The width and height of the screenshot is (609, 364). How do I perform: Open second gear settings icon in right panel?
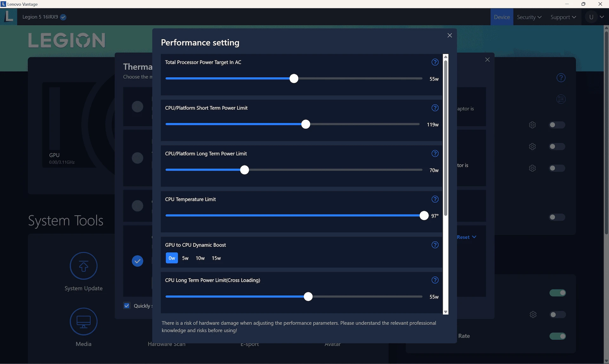click(532, 146)
